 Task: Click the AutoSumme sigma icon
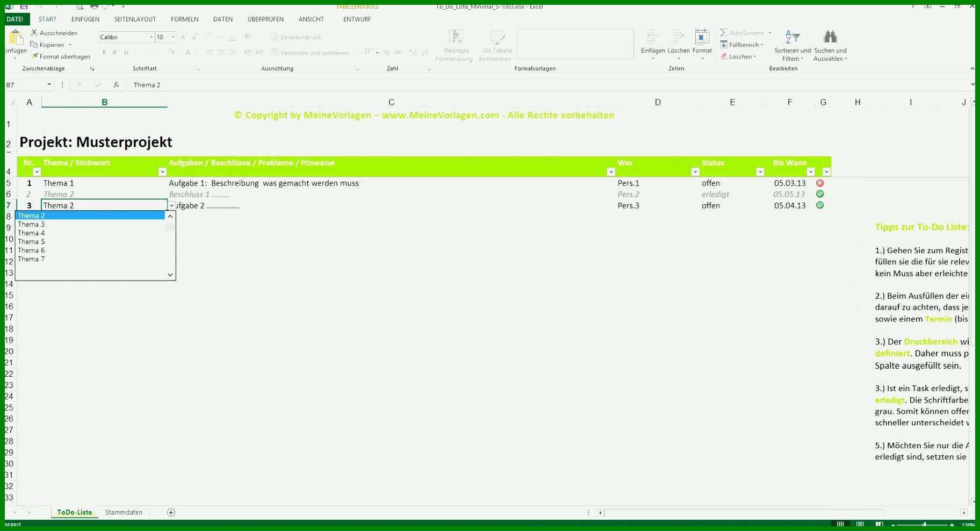[x=724, y=33]
